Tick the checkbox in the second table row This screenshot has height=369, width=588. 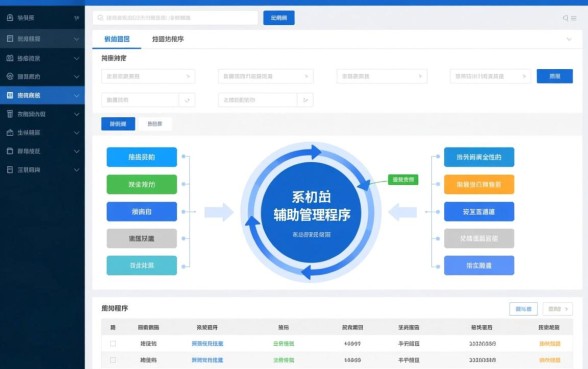[x=113, y=360]
